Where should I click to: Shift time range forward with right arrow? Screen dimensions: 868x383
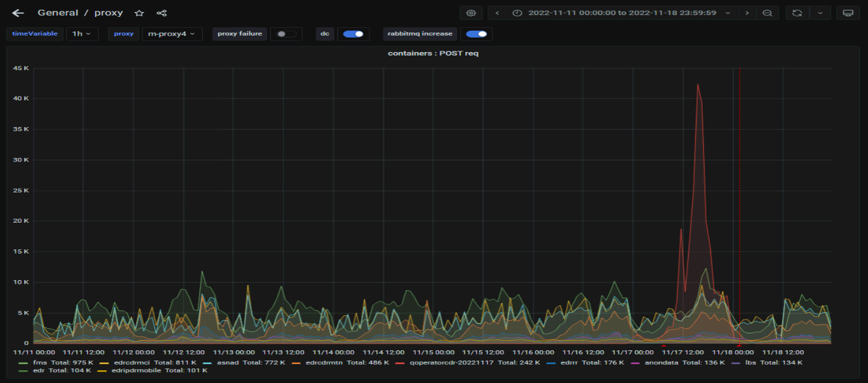(x=747, y=13)
